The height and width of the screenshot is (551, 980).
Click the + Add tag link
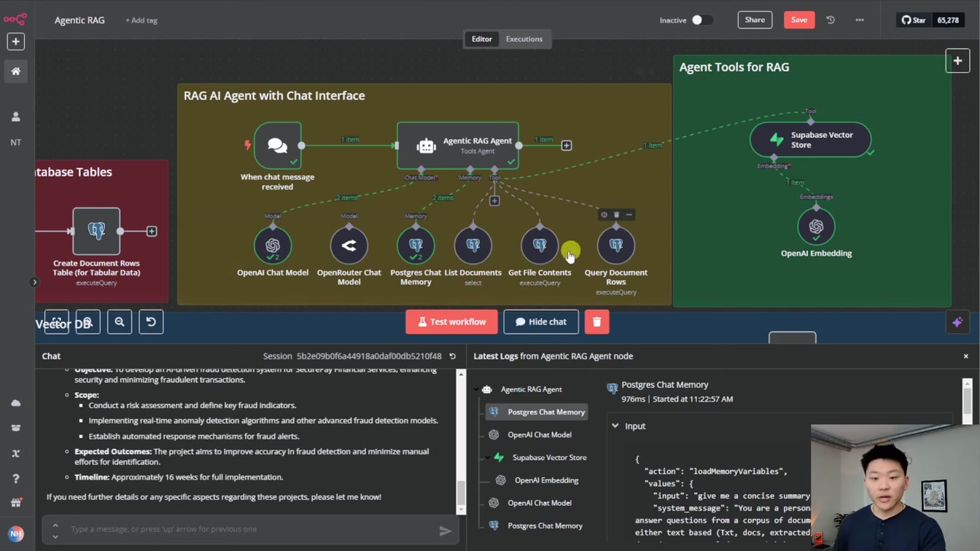click(141, 20)
